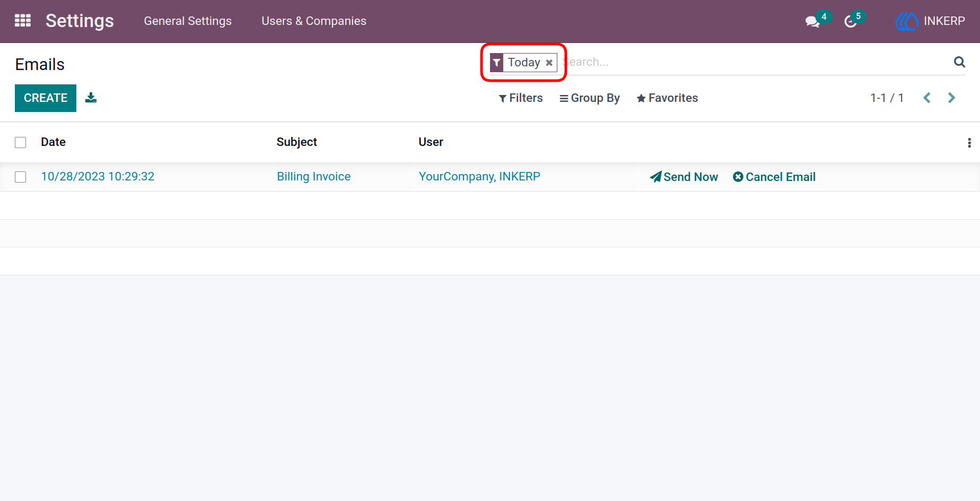
Task: Click the search magnifier icon
Action: (959, 62)
